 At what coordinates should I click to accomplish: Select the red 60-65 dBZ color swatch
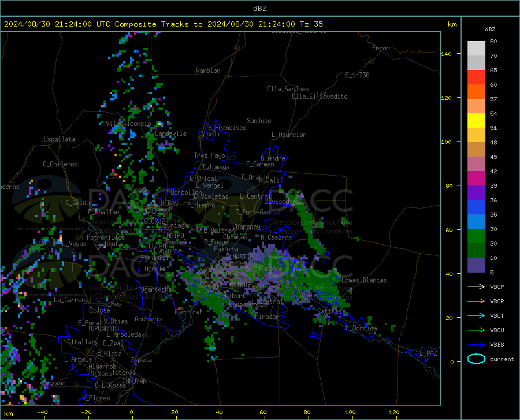pyautogui.click(x=476, y=77)
